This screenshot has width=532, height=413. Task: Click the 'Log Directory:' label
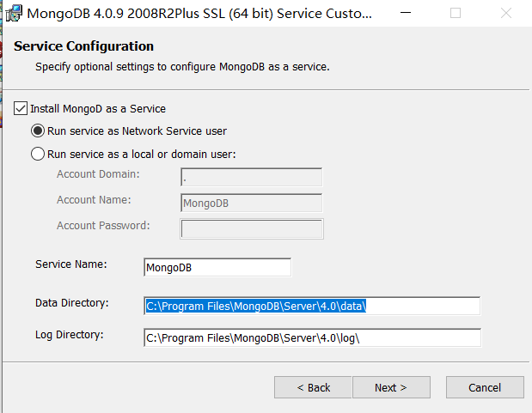coord(70,335)
